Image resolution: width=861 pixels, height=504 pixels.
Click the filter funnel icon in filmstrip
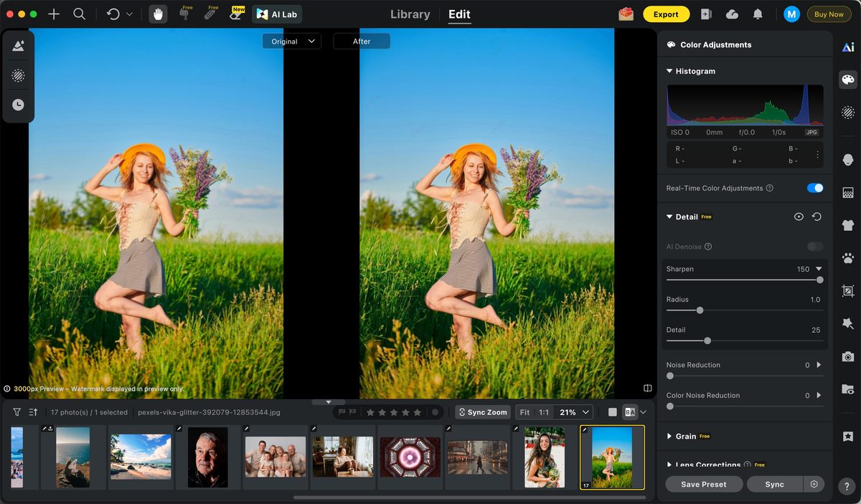click(x=17, y=412)
